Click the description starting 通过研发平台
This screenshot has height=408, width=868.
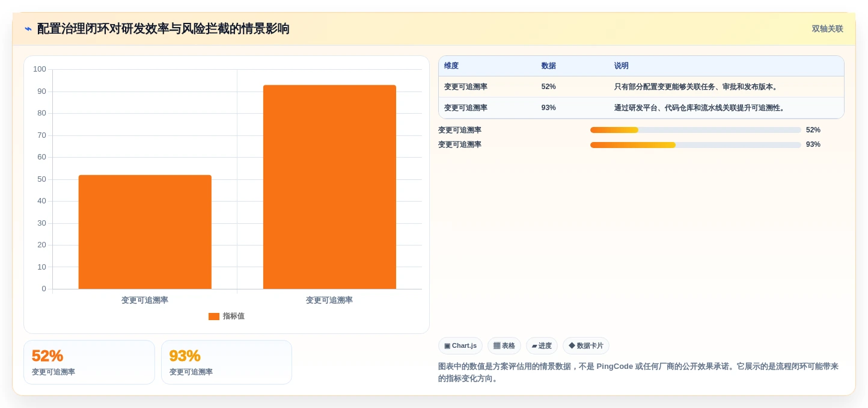[x=700, y=108]
